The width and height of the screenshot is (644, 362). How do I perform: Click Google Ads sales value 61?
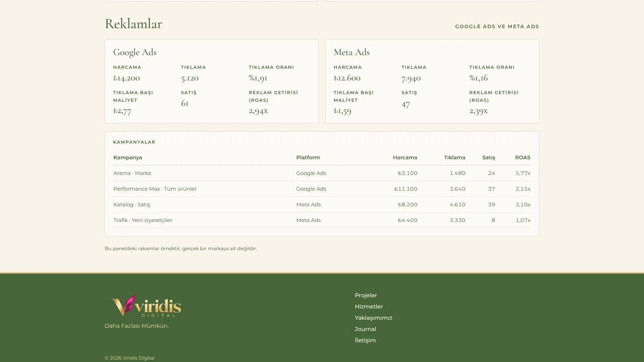[x=185, y=103]
